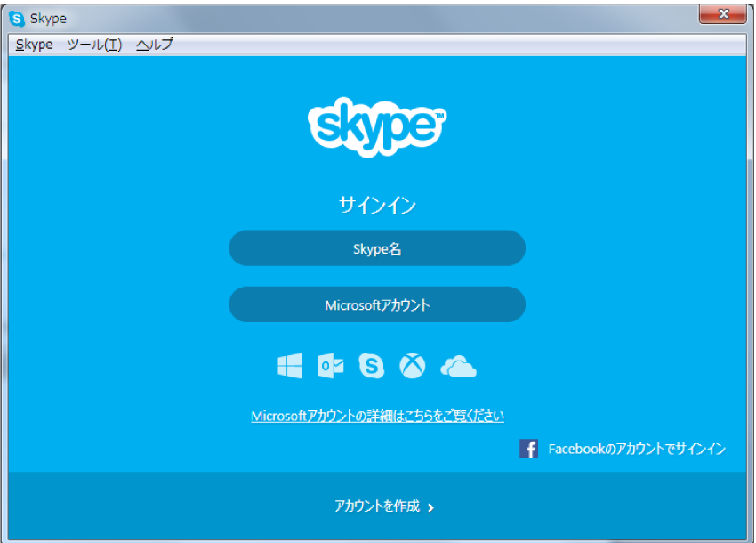Screen dimensions: 756x543
Task: Click アカウントを作成 to create account
Action: (377, 506)
